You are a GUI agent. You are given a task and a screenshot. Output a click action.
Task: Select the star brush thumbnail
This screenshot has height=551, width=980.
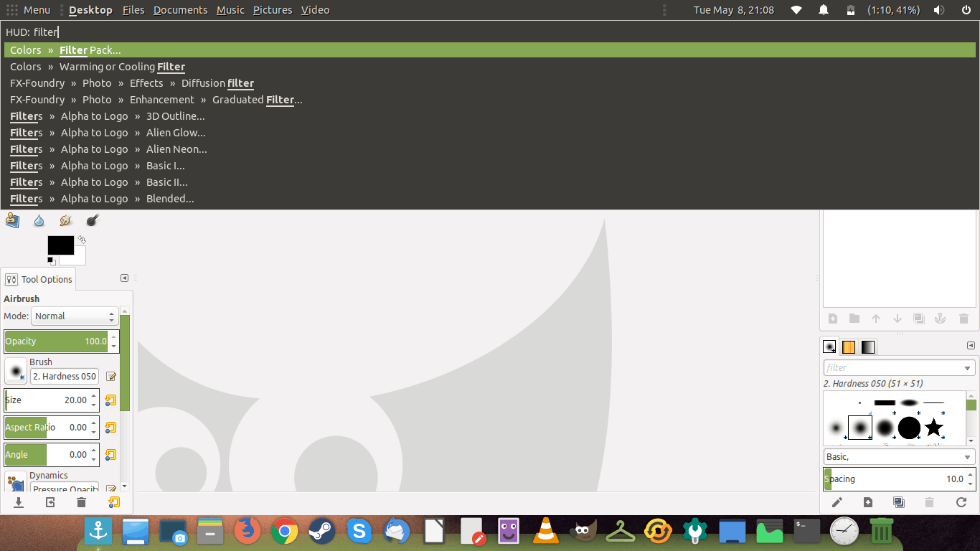point(933,428)
